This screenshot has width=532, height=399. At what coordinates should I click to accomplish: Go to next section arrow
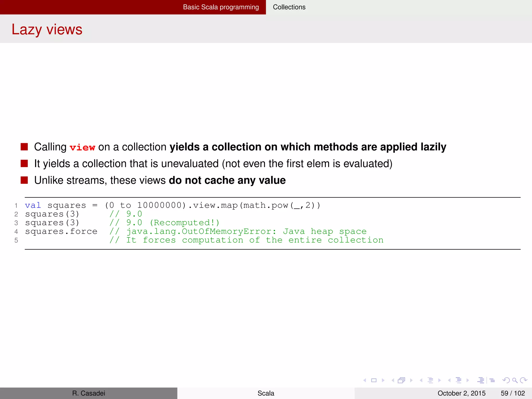point(468,380)
